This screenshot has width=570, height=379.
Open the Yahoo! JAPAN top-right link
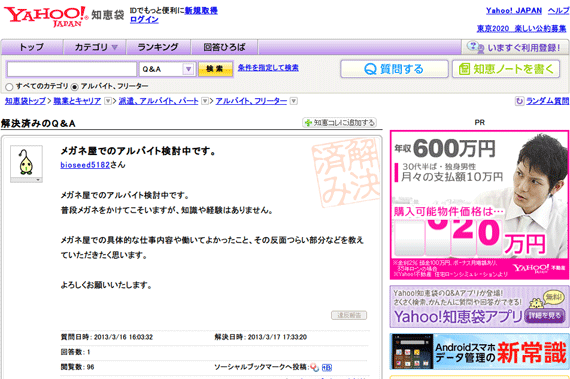tap(514, 11)
